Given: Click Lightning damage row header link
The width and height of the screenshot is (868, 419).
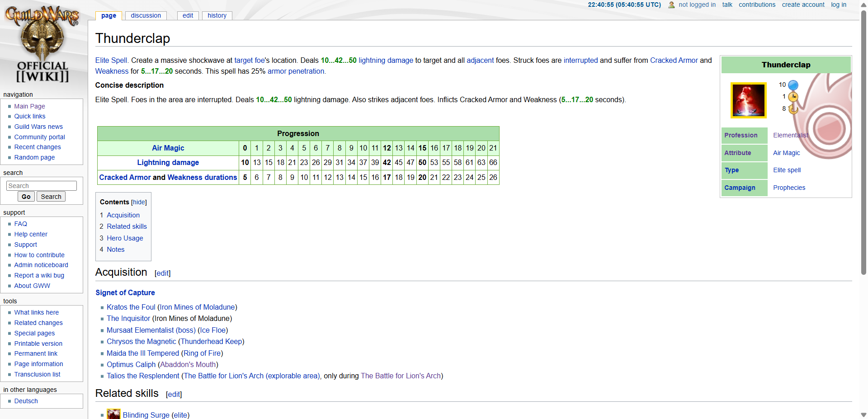Looking at the screenshot, I should (x=168, y=162).
